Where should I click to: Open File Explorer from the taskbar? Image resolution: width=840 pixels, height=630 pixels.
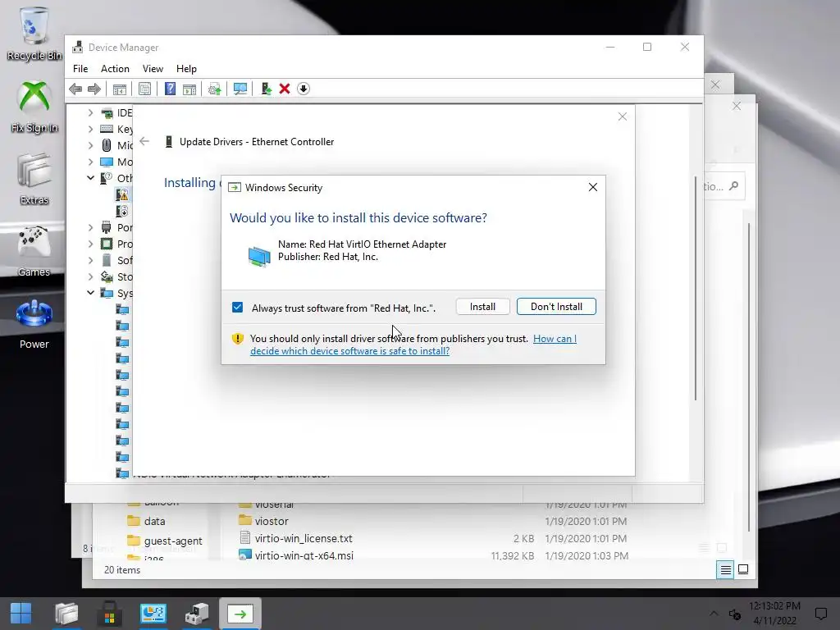tap(66, 614)
